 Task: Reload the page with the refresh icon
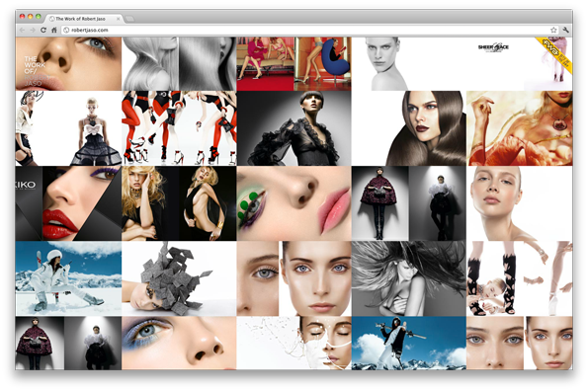(43, 30)
